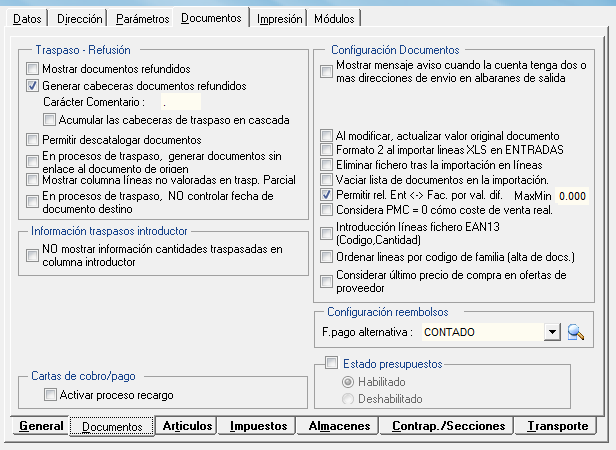This screenshot has height=450, width=616.
Task: Click the 'Cartas de cobro/pago' group title
Action: pyautogui.click(x=83, y=376)
